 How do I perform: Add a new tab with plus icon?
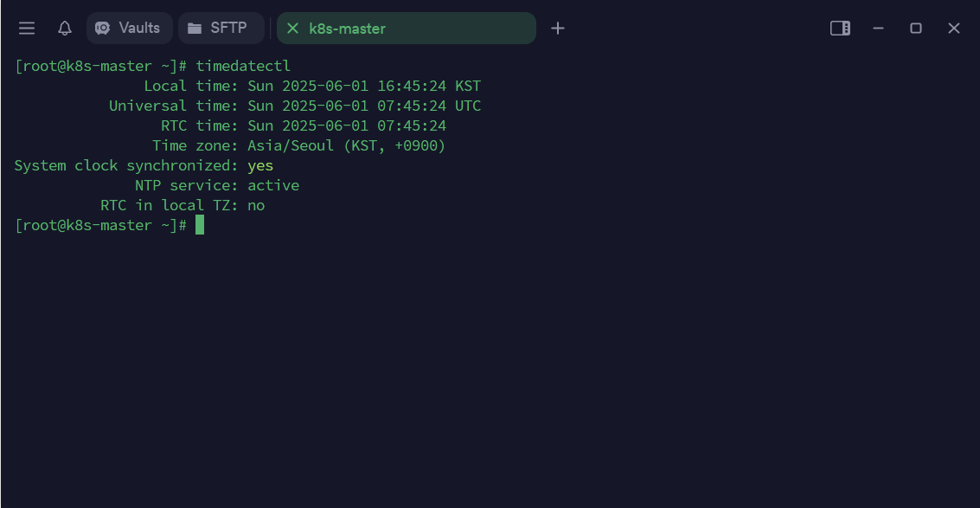coord(558,29)
